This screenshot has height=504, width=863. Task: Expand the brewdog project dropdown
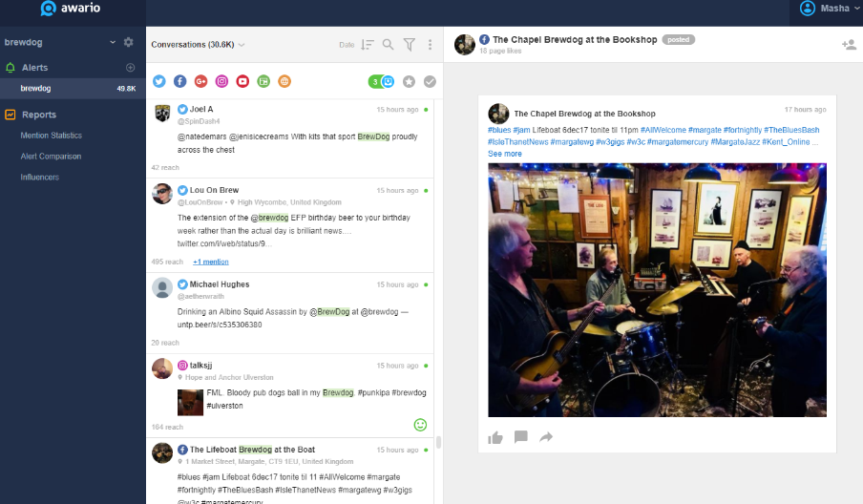[x=113, y=42]
